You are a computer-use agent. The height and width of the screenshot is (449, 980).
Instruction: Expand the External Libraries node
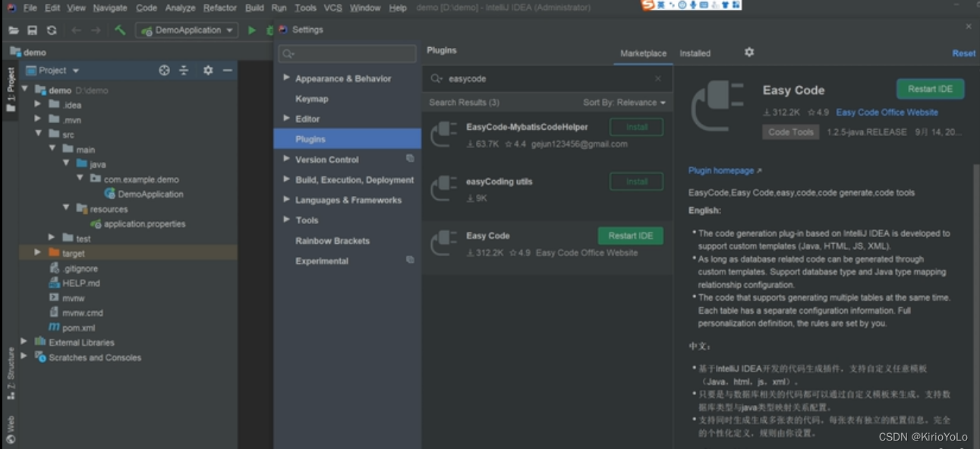pos(24,342)
